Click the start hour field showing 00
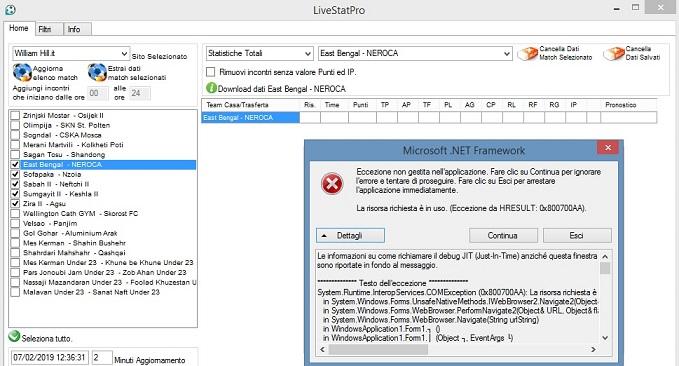Viewport: 679px width, 366px height. click(97, 93)
